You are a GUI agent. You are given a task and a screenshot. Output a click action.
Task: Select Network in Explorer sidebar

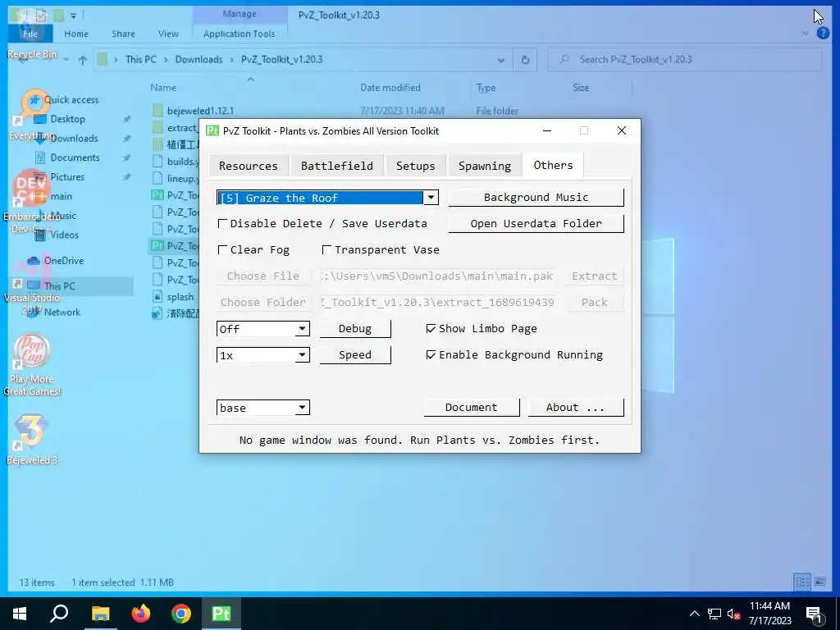62,312
